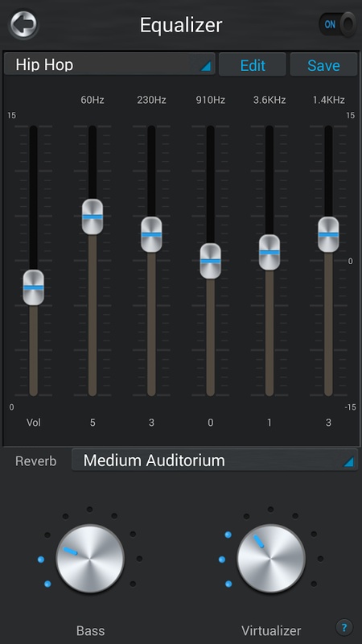This screenshot has height=644, width=362.
Task: Click the Bass knob
Action: 90,559
